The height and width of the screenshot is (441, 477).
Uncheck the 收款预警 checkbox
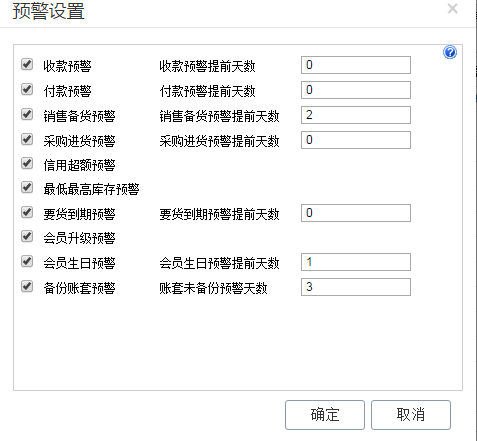pyautogui.click(x=27, y=64)
